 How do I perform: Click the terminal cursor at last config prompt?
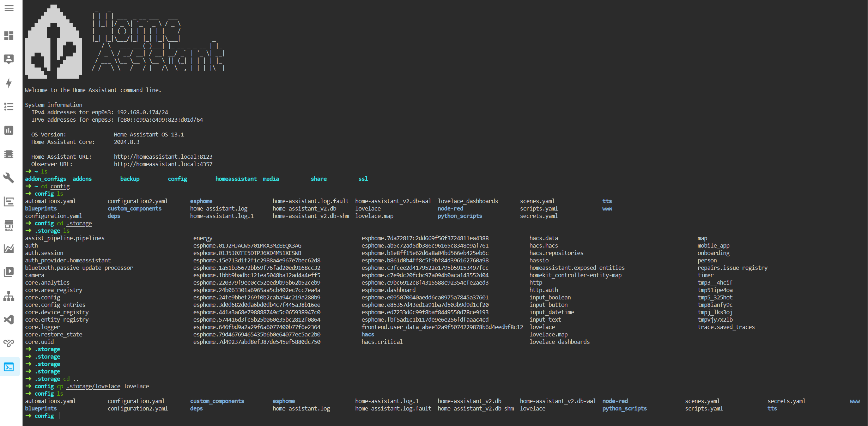click(58, 416)
